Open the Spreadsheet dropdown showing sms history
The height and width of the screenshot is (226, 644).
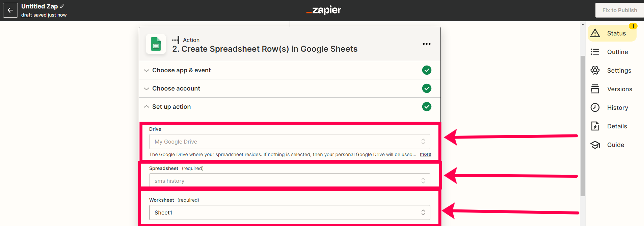(290, 180)
